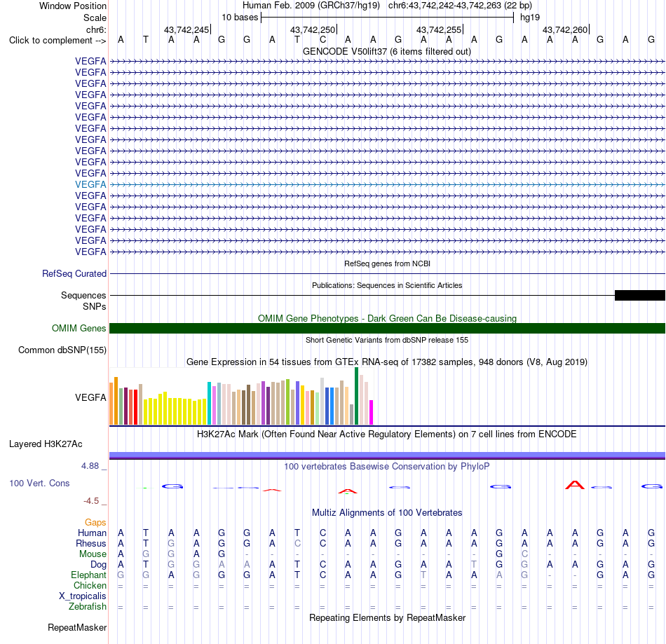Select the X_tropicalis species row label

[x=83, y=596]
